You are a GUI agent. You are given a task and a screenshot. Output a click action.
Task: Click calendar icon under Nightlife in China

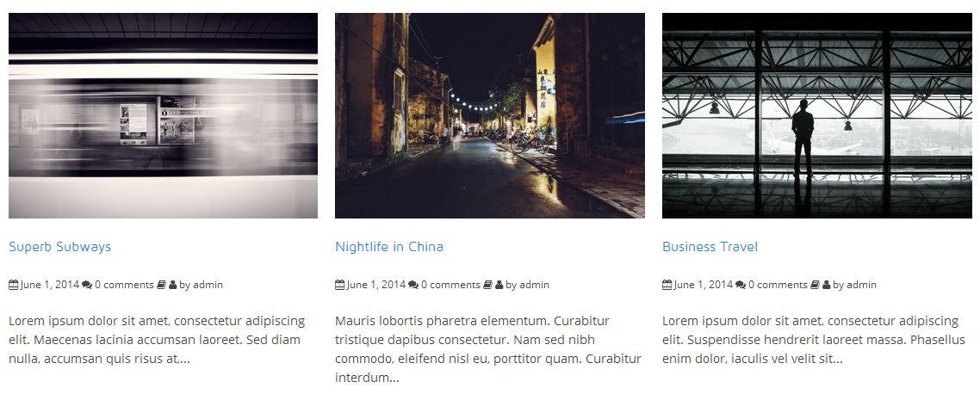tap(339, 285)
